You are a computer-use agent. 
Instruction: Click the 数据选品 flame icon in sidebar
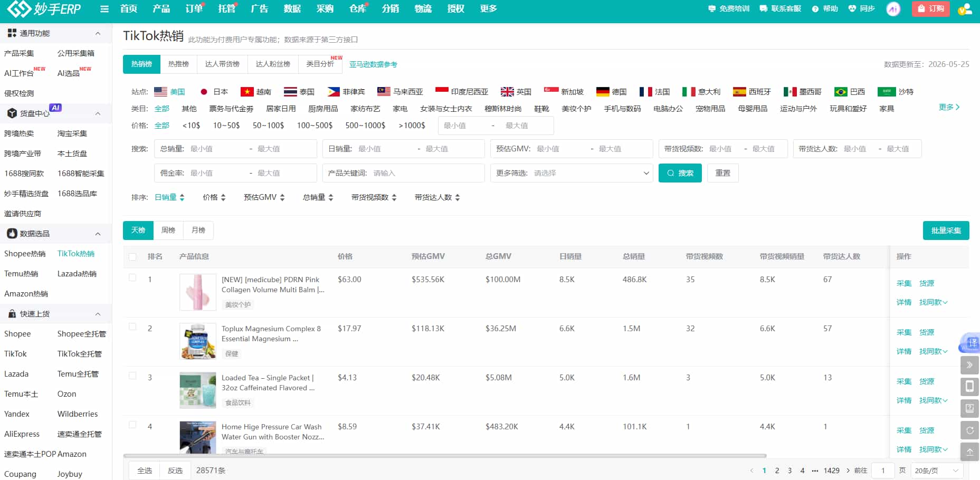tap(12, 234)
